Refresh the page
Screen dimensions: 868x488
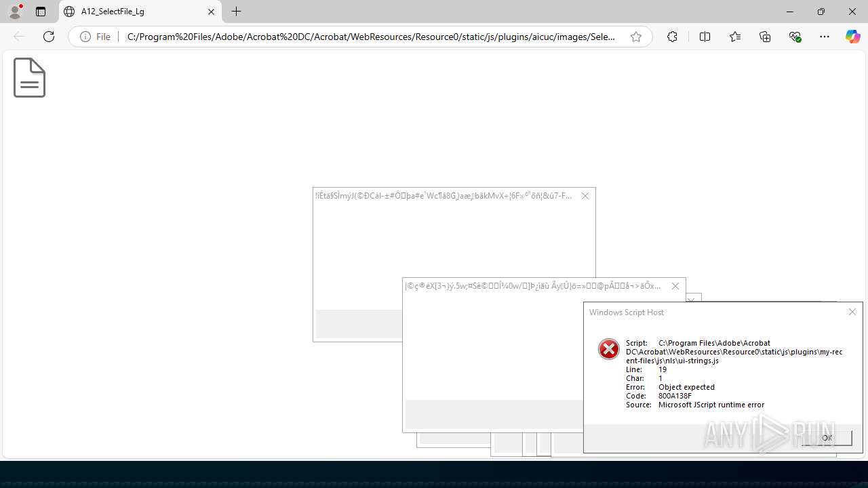(x=49, y=37)
